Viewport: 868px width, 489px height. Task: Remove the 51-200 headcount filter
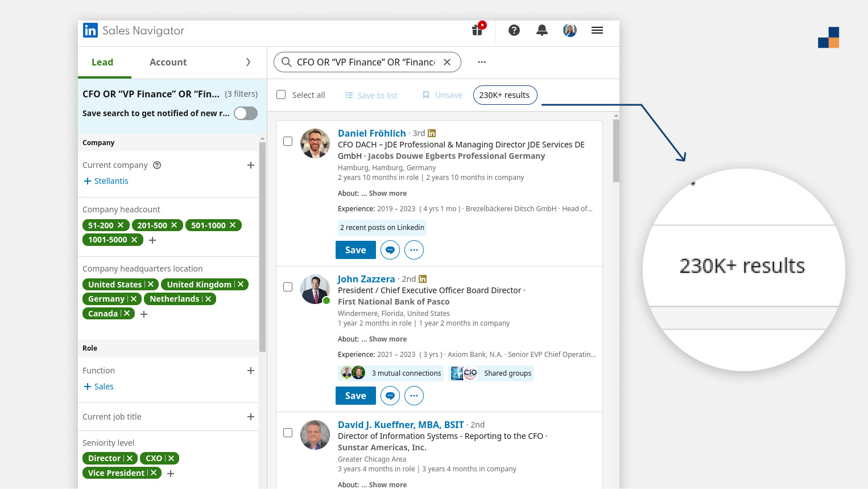[121, 225]
